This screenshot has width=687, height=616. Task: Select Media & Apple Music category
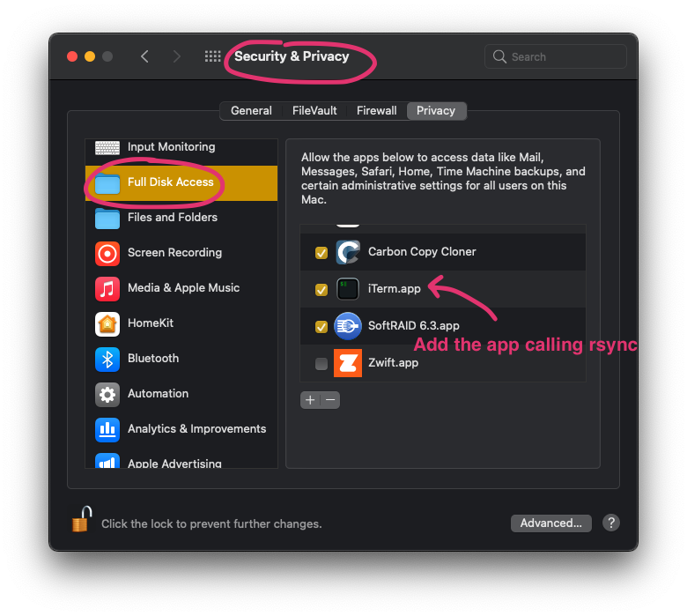coord(181,289)
